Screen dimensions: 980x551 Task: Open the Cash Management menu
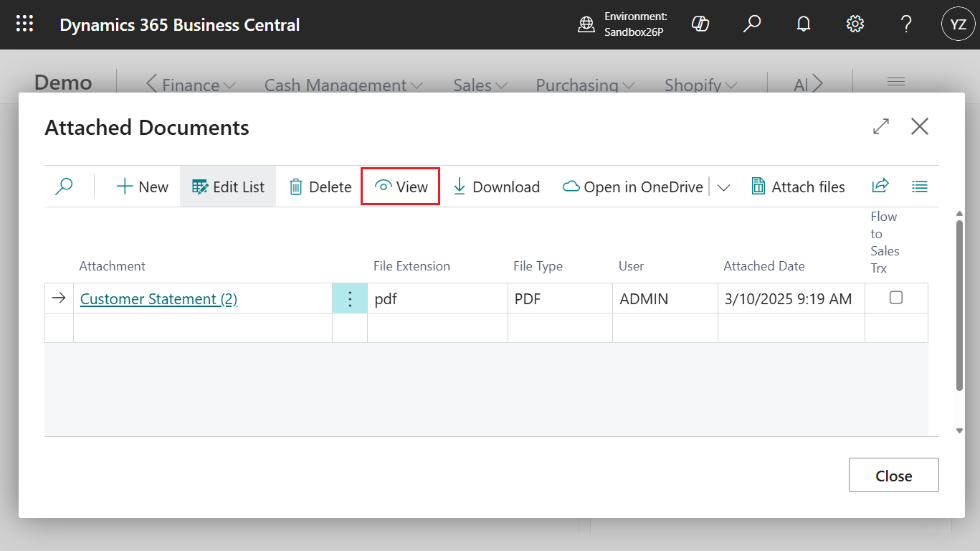coord(342,85)
